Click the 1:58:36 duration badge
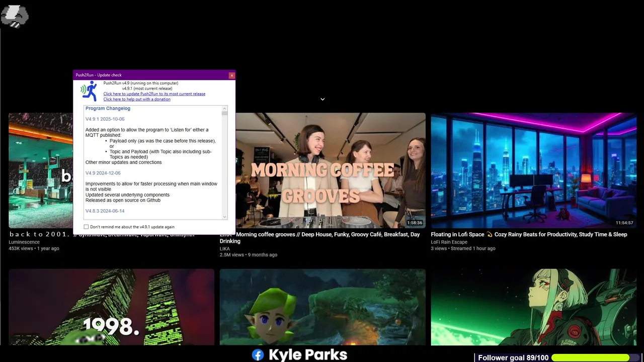The image size is (644, 362). click(415, 223)
